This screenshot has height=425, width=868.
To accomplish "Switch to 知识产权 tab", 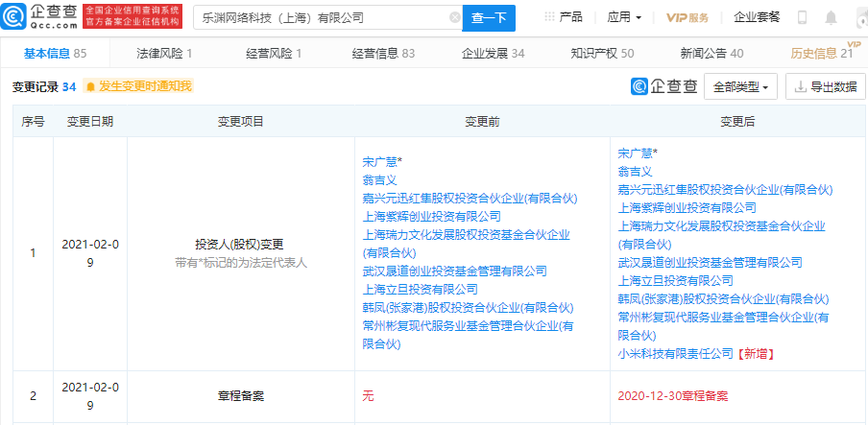I will 602,53.
